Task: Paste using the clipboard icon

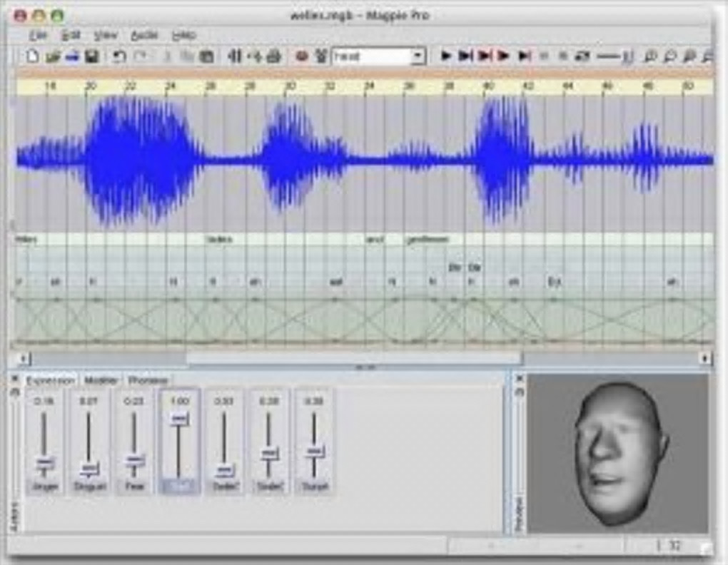Action: coord(206,56)
